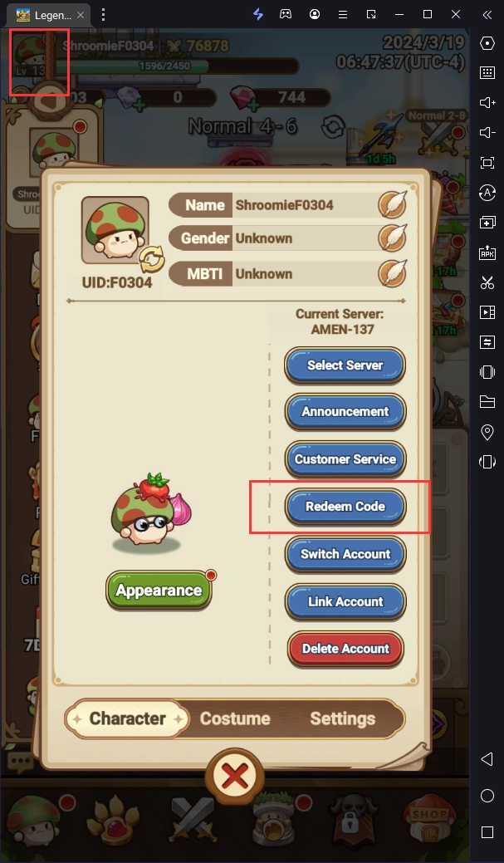Open the install APK icon
The width and height of the screenshot is (504, 863).
pyautogui.click(x=487, y=253)
